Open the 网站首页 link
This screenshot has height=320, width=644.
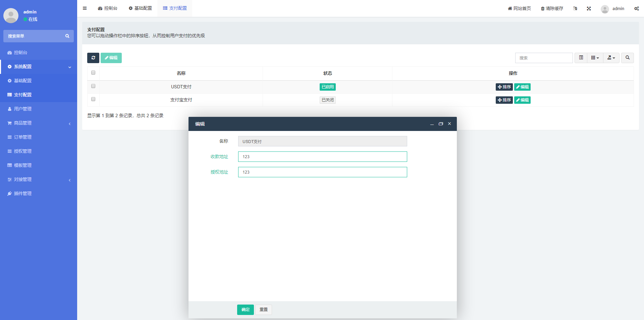(519, 8)
